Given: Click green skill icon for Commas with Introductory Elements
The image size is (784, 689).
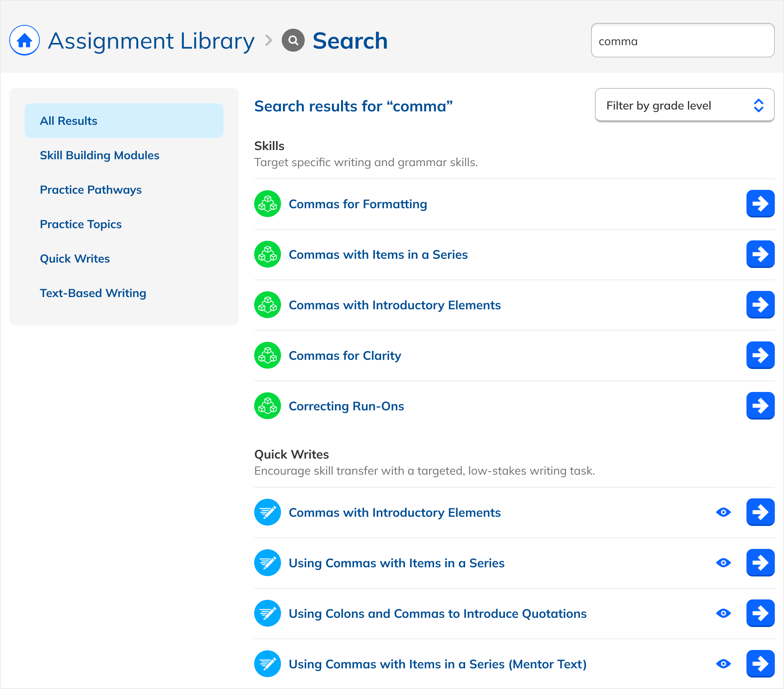Looking at the screenshot, I should pos(268,305).
